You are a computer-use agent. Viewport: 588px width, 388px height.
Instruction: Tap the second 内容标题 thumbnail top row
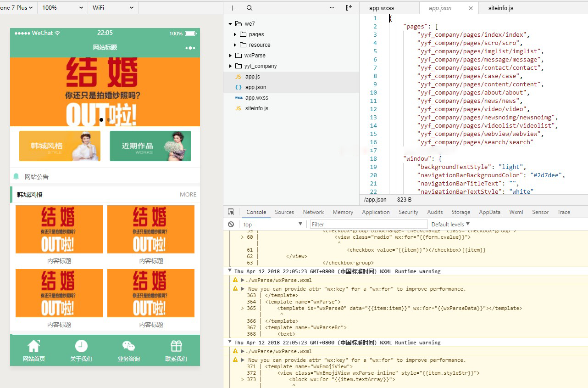(x=151, y=229)
